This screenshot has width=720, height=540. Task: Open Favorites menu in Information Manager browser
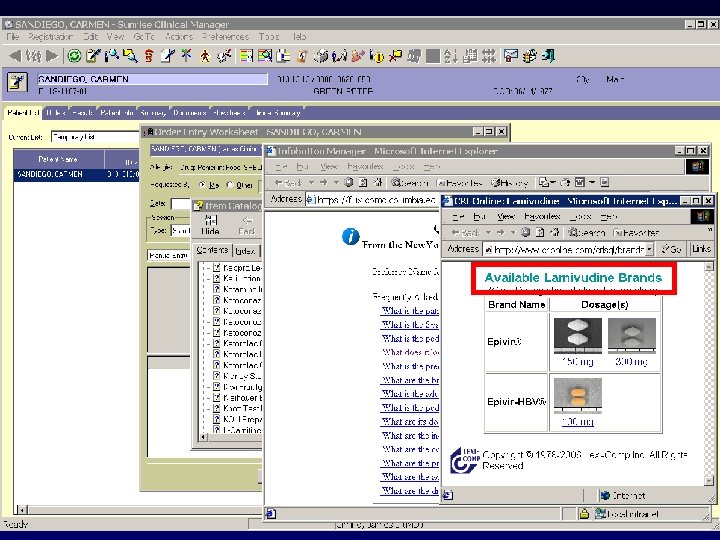pos(365,166)
